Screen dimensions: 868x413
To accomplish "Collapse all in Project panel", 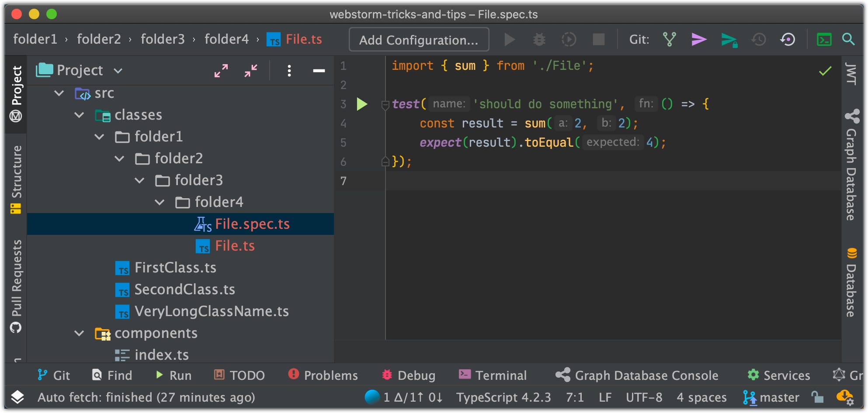I will (x=251, y=70).
